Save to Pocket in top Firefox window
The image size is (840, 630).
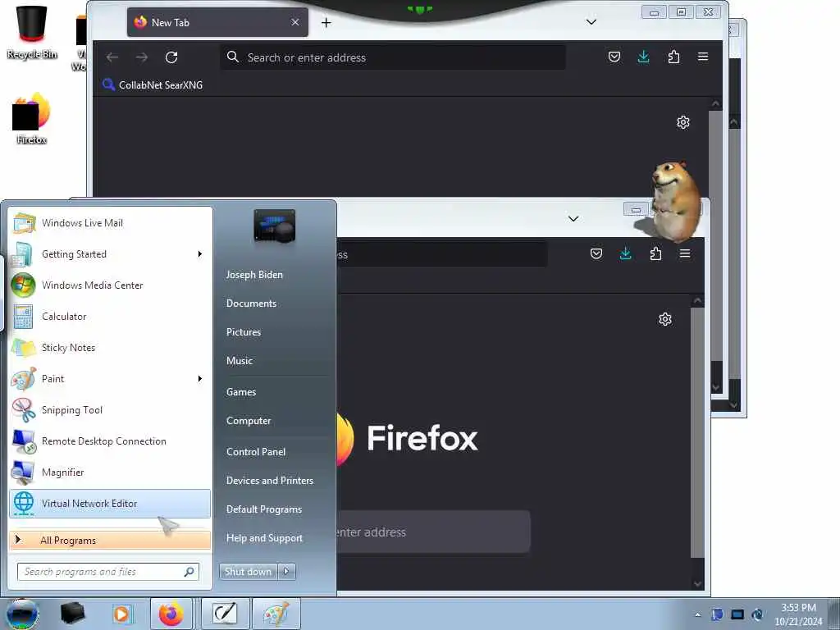[614, 57]
